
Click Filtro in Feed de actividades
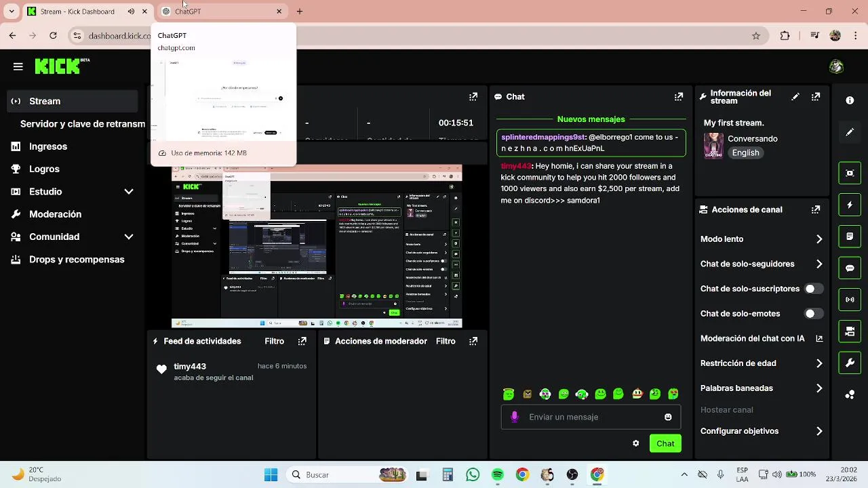tap(275, 342)
